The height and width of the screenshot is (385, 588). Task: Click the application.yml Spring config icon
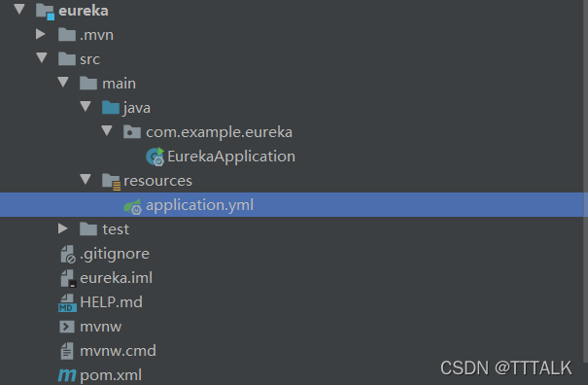pyautogui.click(x=133, y=206)
